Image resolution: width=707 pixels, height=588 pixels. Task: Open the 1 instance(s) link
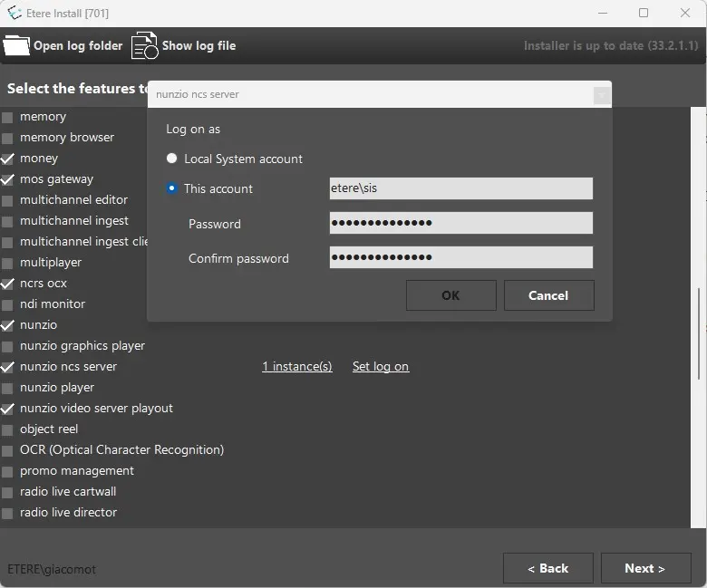296,367
